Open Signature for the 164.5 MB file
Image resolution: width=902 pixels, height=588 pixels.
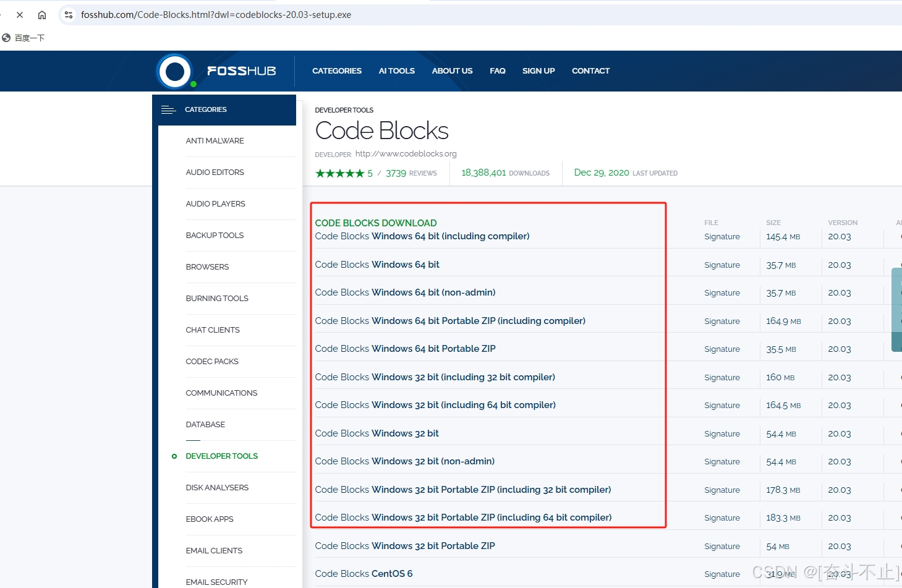pos(722,406)
